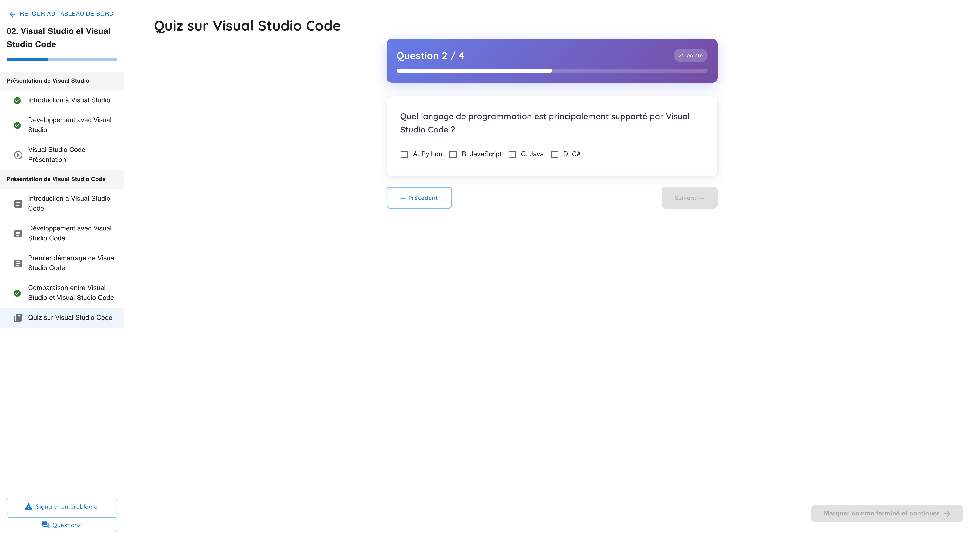Click RETOUR AU TABLEAU DE BORD link

[x=66, y=14]
